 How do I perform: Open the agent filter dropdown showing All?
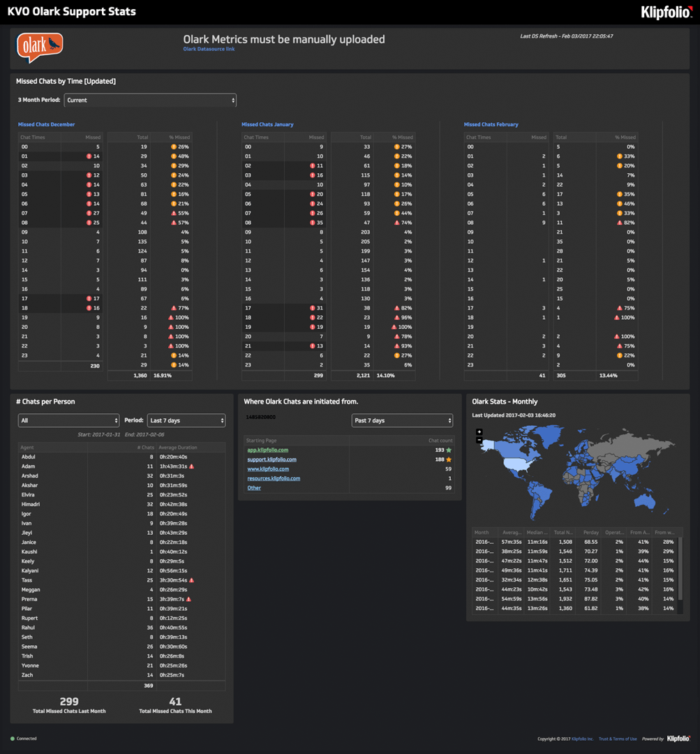pyautogui.click(x=68, y=421)
